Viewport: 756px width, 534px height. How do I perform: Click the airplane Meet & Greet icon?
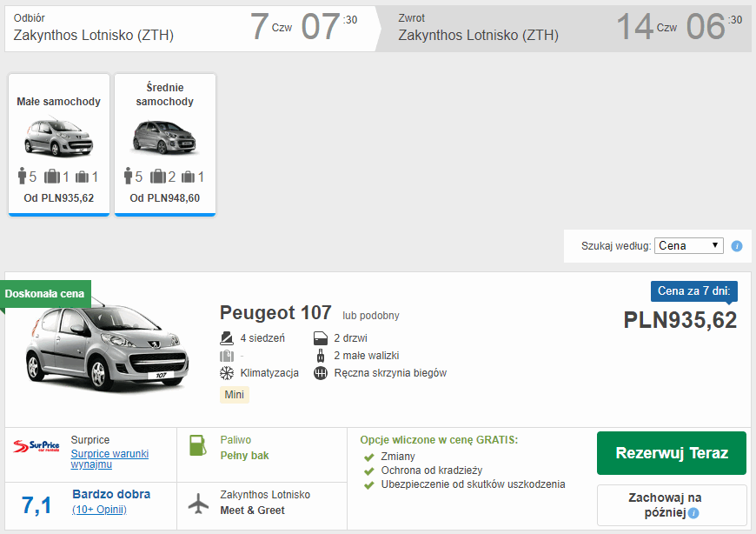pos(199,502)
